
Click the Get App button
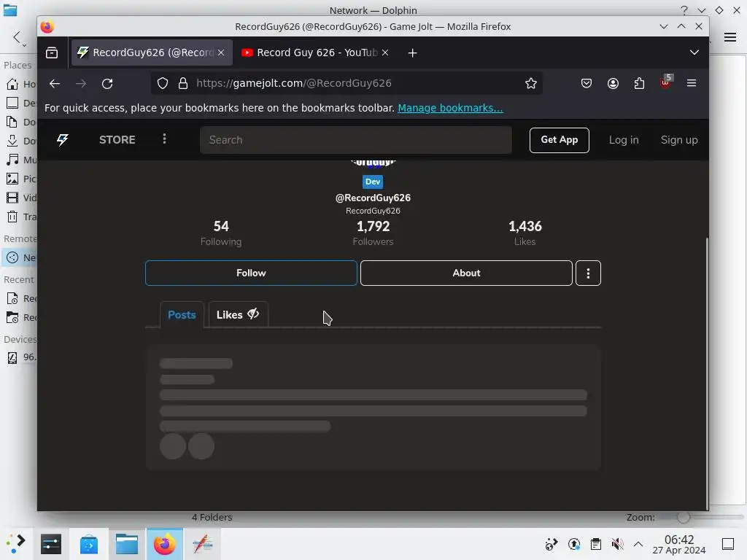tap(559, 140)
